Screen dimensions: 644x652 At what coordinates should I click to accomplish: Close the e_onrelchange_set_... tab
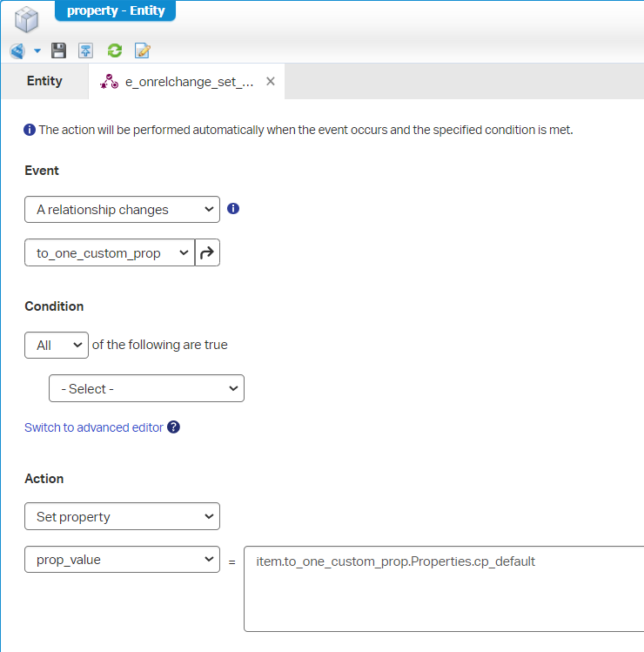tap(271, 81)
